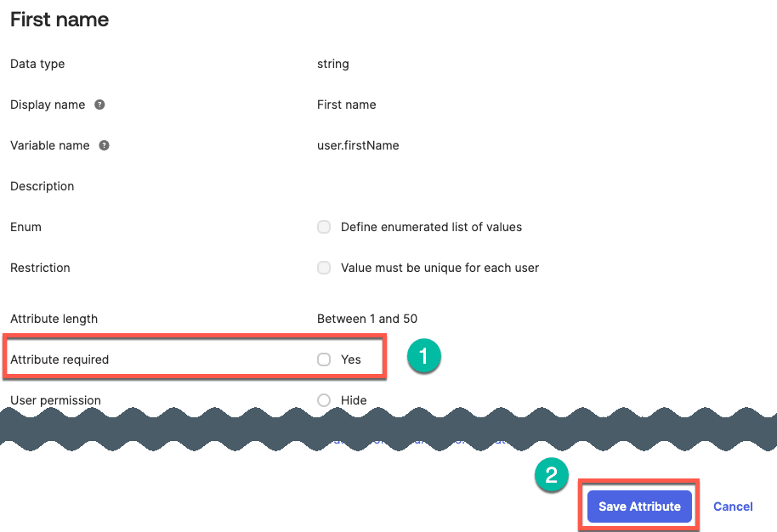
Task: Click the Description field label
Action: (43, 186)
